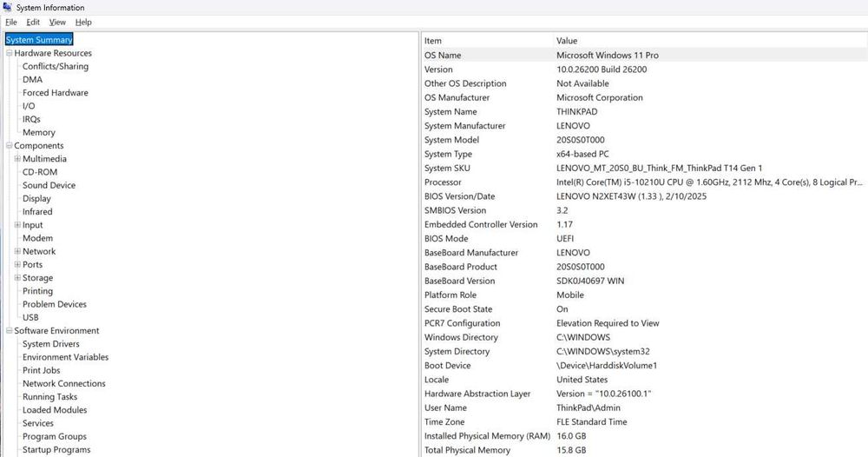This screenshot has height=457, width=868.
Task: Click the SMBIOS Version row label
Action: pyautogui.click(x=455, y=210)
